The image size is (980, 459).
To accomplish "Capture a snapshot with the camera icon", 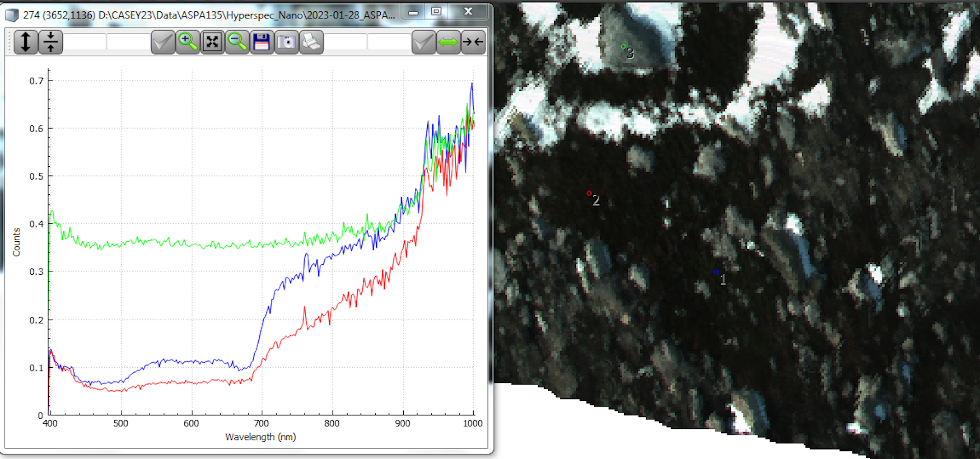I will pyautogui.click(x=287, y=42).
